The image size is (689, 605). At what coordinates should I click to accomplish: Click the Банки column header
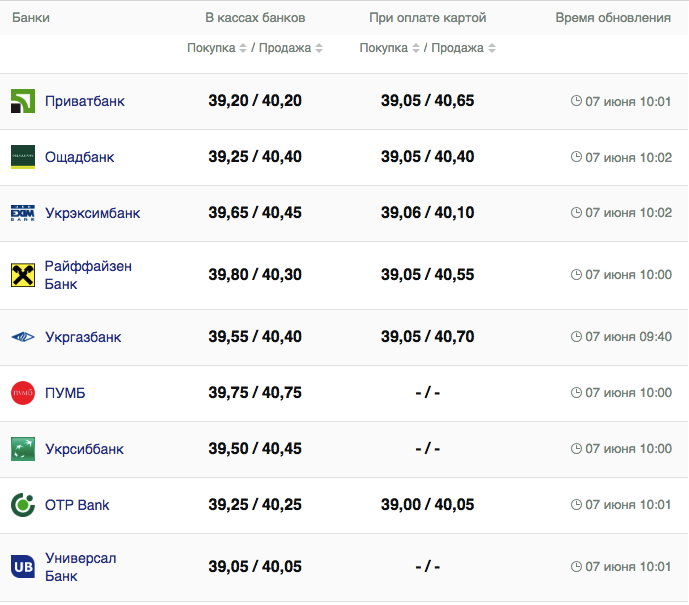click(x=31, y=18)
